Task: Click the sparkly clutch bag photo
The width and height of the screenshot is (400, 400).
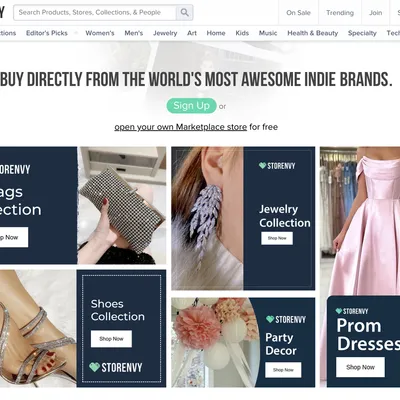Action: (122, 205)
